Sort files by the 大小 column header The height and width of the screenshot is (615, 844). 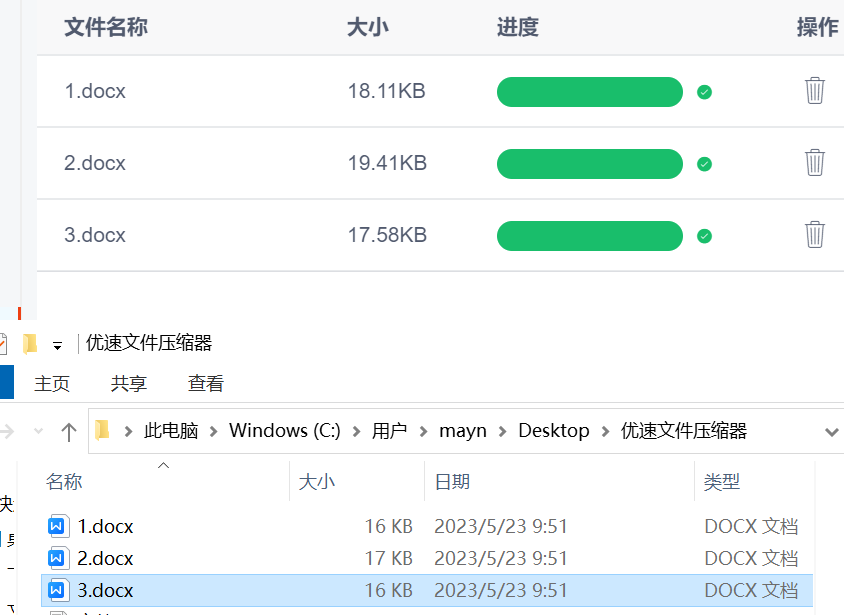pos(316,482)
